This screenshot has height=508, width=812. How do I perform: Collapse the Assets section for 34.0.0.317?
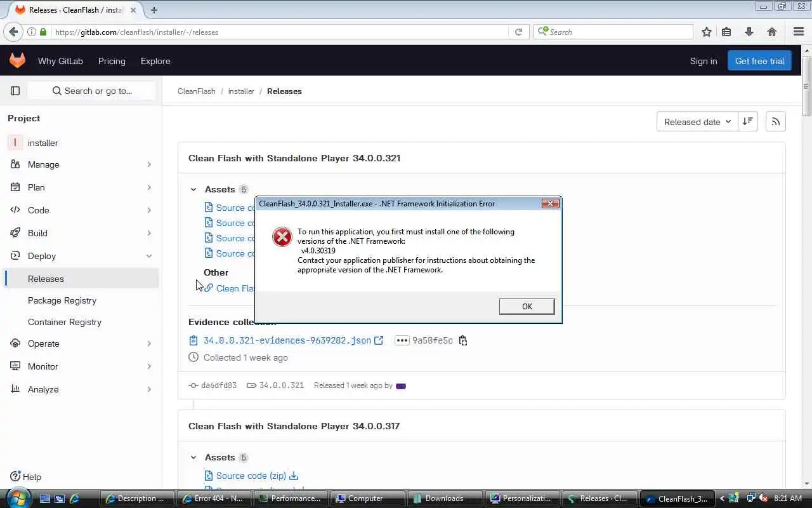[x=193, y=457]
